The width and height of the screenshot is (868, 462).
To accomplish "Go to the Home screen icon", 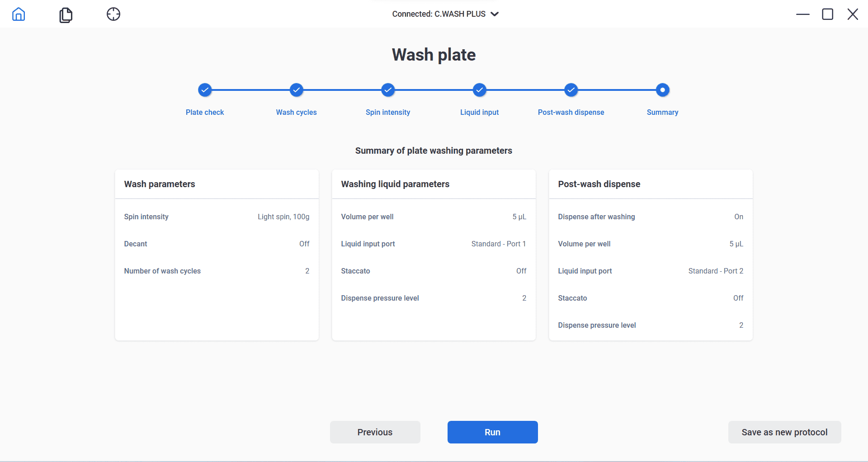I will 19,14.
